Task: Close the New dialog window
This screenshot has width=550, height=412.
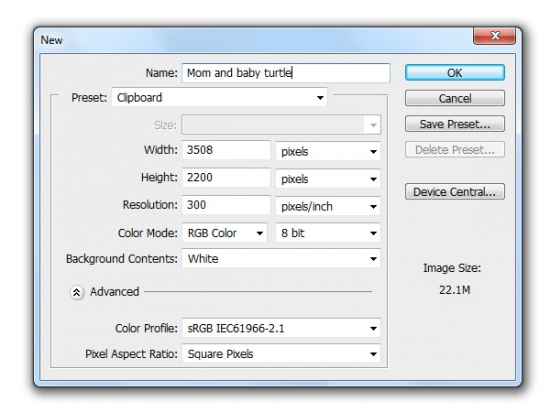Action: click(x=495, y=35)
